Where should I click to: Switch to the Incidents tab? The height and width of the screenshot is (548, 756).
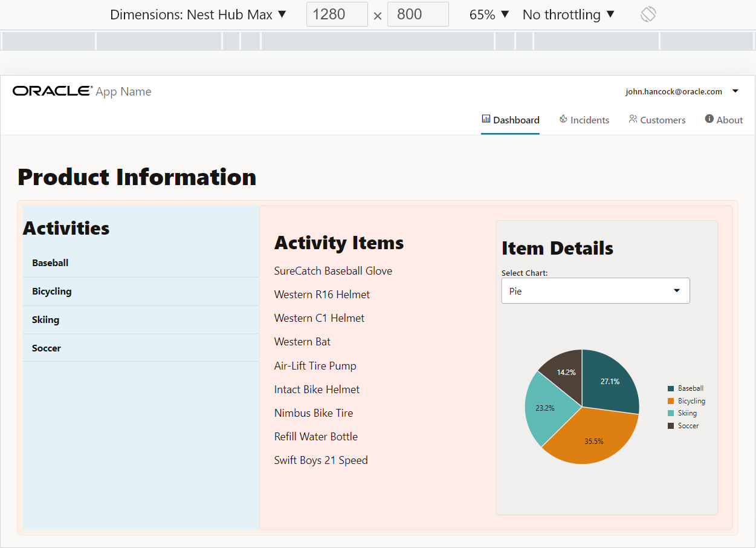584,120
